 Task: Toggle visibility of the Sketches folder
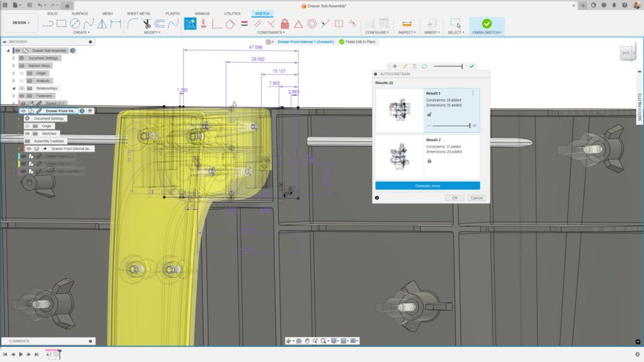click(x=27, y=134)
